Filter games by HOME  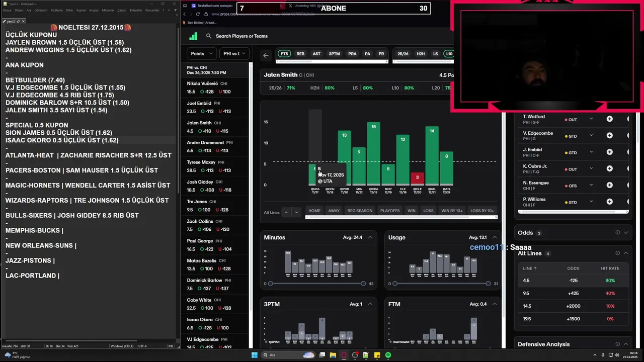[314, 211]
